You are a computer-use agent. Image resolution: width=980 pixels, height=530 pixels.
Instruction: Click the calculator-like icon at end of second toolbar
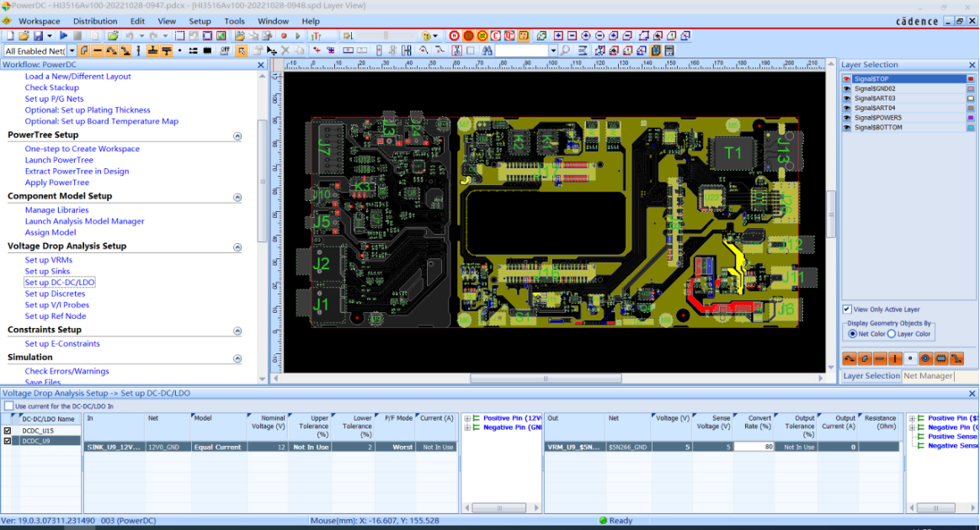coord(669,50)
